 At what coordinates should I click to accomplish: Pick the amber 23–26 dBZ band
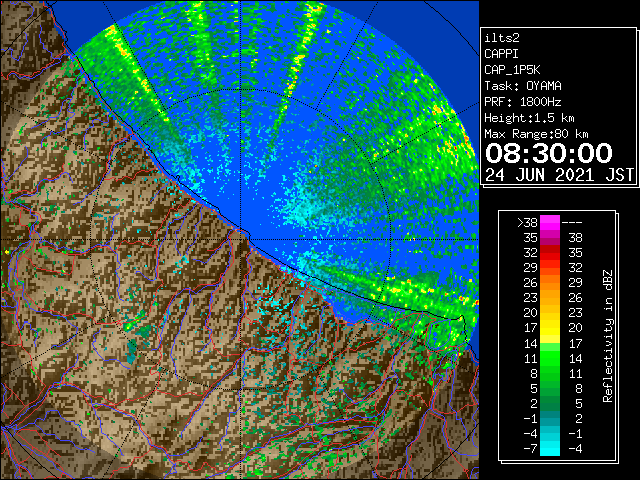pos(550,298)
